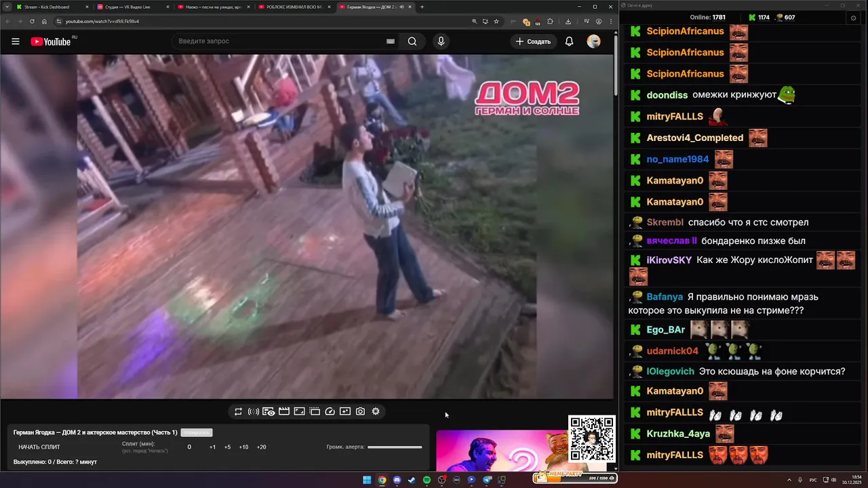This screenshot has width=868, height=488.
Task: Switch to the Stream - Kick Dashboard tab
Action: [52, 7]
